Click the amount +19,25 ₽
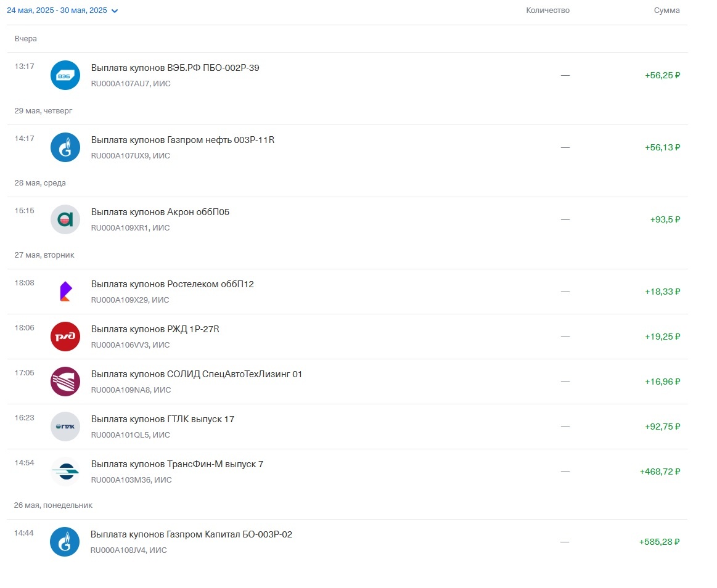The width and height of the screenshot is (717, 588). pos(663,337)
